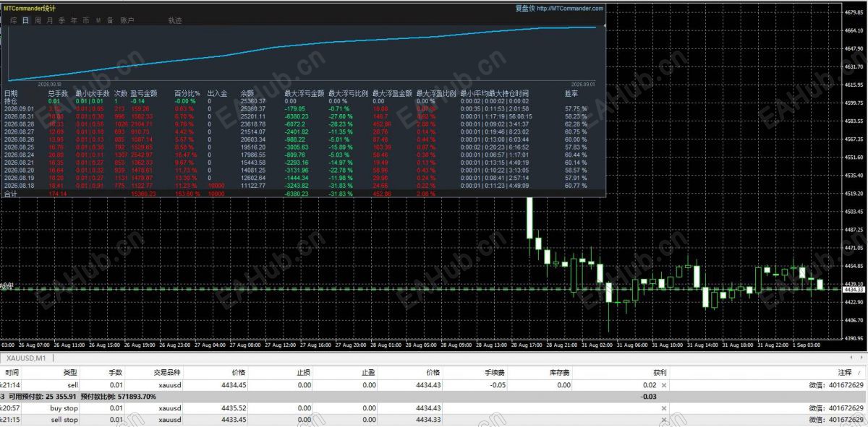This screenshot has height=427, width=868.
Task: Open the 周 weekly statistics tab
Action: tap(38, 21)
